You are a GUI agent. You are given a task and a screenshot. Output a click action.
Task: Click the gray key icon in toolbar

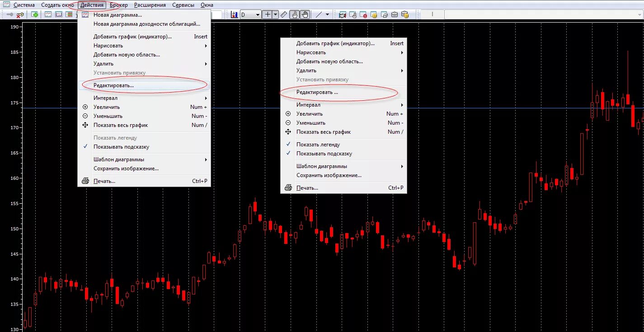(9, 15)
